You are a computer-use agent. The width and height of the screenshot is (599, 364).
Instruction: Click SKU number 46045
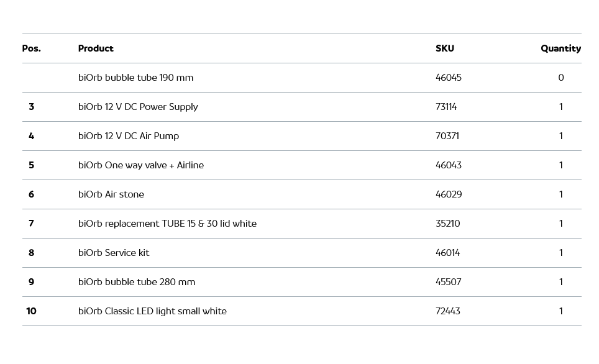pyautogui.click(x=448, y=78)
